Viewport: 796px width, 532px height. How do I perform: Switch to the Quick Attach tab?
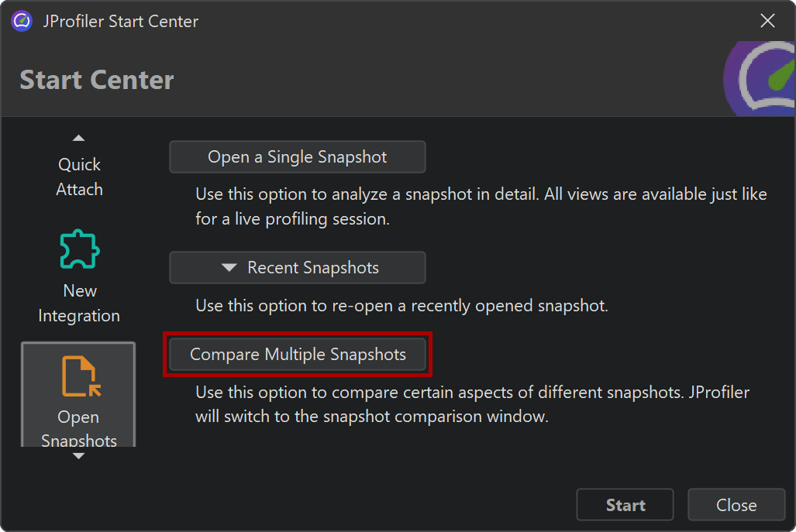pos(79,177)
